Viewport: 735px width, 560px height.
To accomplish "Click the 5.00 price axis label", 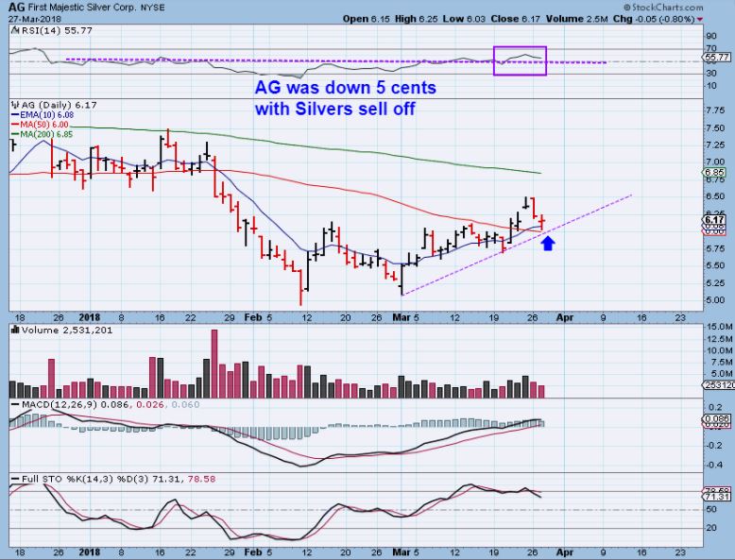I will pyautogui.click(x=715, y=300).
